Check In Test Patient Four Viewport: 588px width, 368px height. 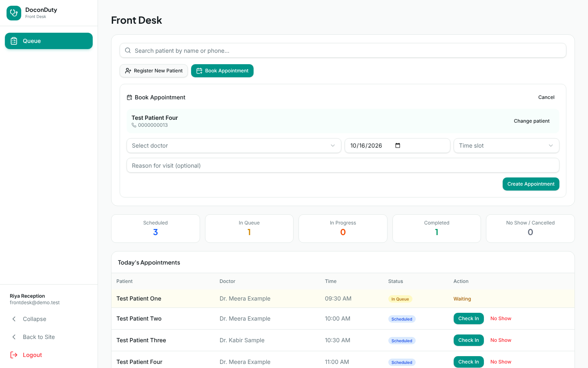(x=468, y=362)
